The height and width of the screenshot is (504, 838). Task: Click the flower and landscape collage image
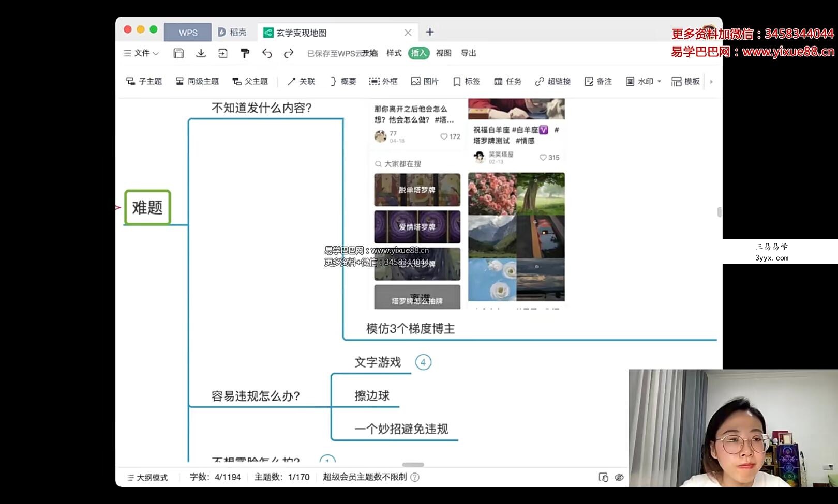(x=516, y=237)
